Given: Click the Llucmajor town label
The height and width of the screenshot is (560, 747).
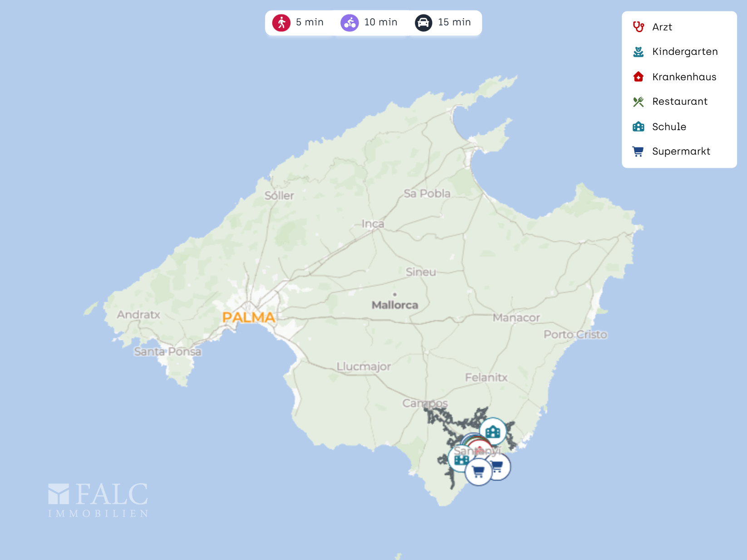Looking at the screenshot, I should [x=363, y=366].
